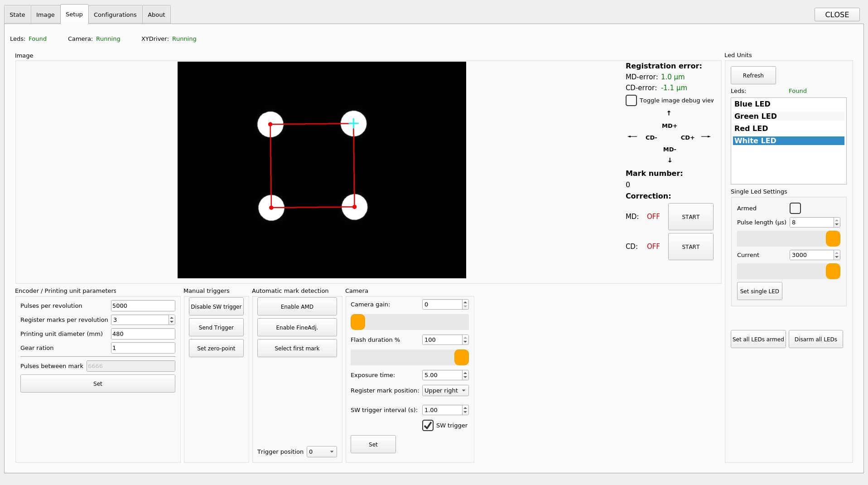Click the Pulse length spinner arrows

(x=837, y=223)
